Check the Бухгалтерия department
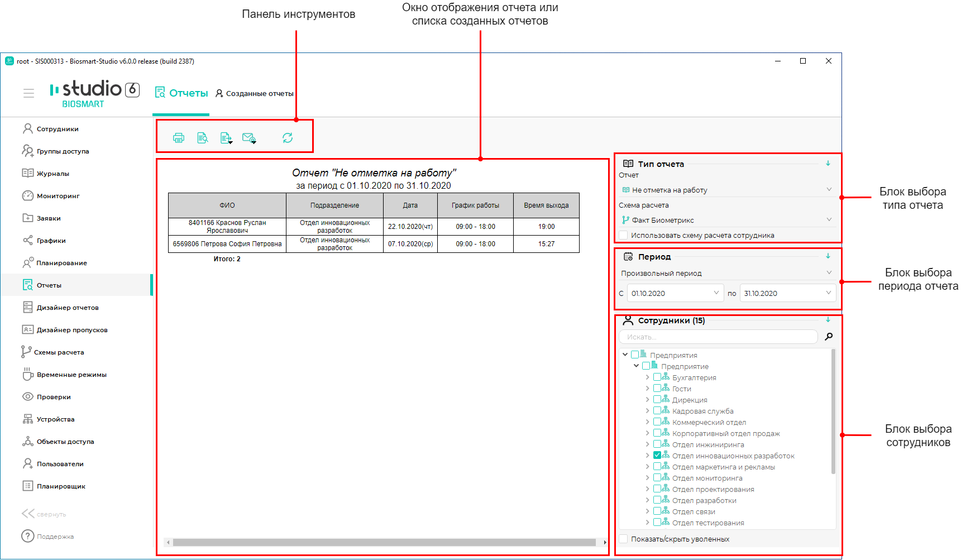This screenshot has height=560, width=961. pos(657,377)
